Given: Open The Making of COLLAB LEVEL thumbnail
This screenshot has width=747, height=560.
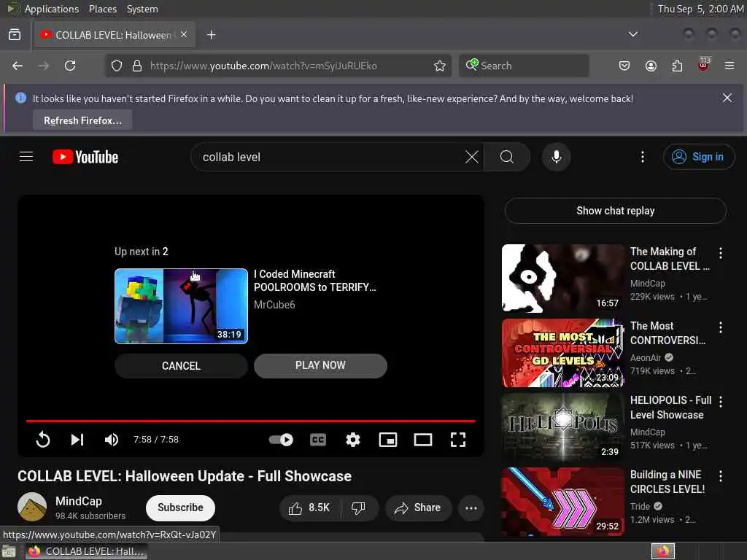Looking at the screenshot, I should pyautogui.click(x=562, y=278).
